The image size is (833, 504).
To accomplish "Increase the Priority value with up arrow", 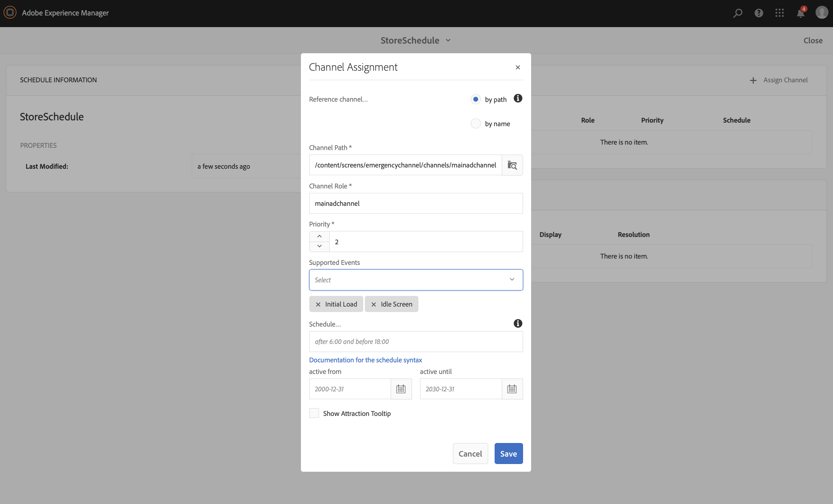I will click(319, 237).
